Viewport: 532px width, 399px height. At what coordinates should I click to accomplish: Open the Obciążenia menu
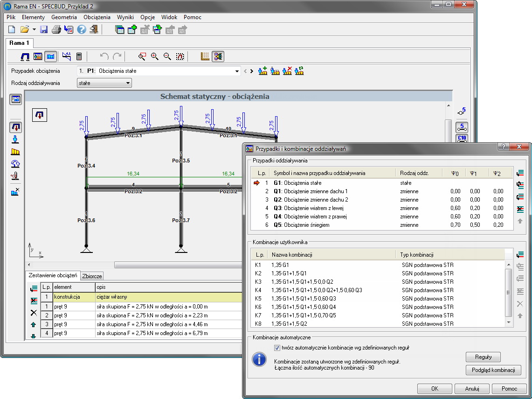tap(97, 17)
